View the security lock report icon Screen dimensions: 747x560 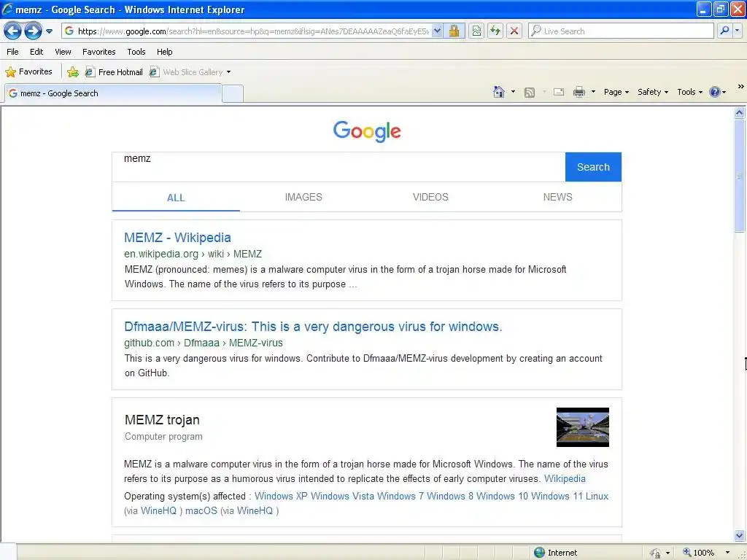coord(454,31)
